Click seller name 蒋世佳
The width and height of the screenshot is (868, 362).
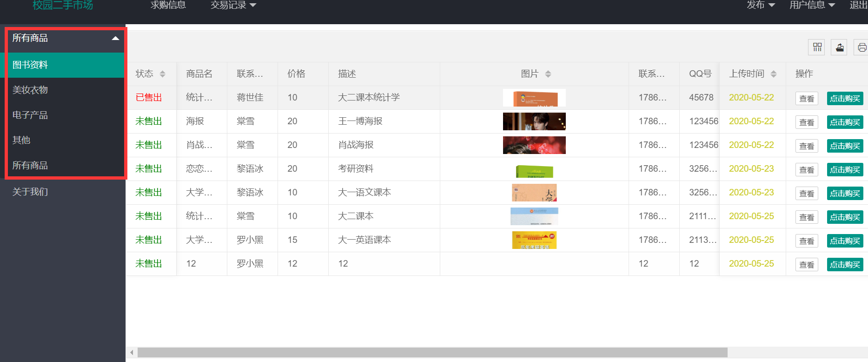tap(250, 98)
